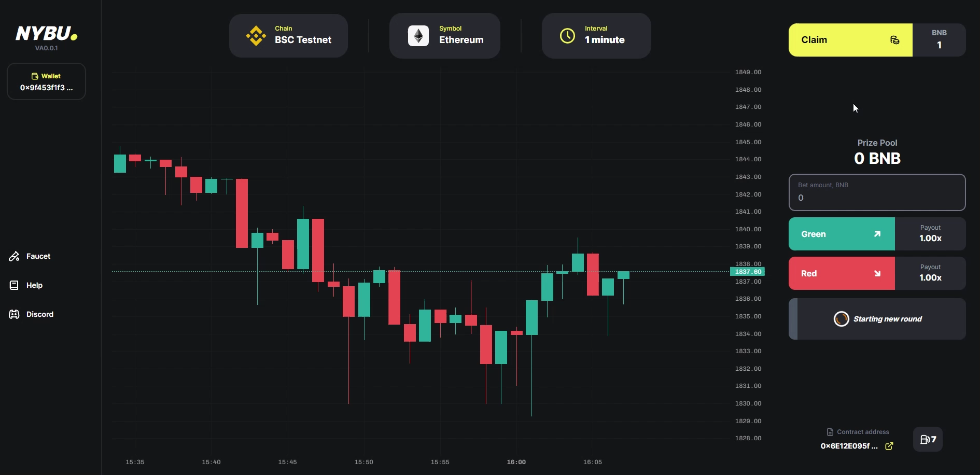The height and width of the screenshot is (475, 980).
Task: Click the Ethereum symbol icon
Action: pyautogui.click(x=418, y=36)
